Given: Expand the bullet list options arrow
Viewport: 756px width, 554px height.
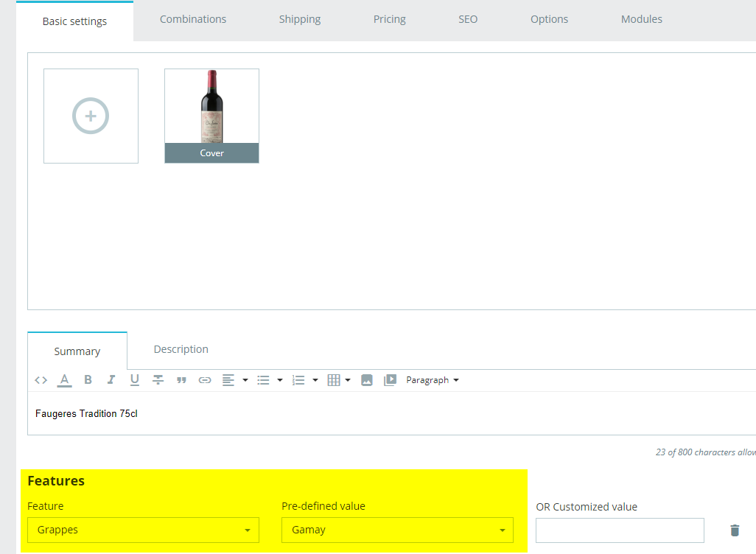Looking at the screenshot, I should (280, 380).
